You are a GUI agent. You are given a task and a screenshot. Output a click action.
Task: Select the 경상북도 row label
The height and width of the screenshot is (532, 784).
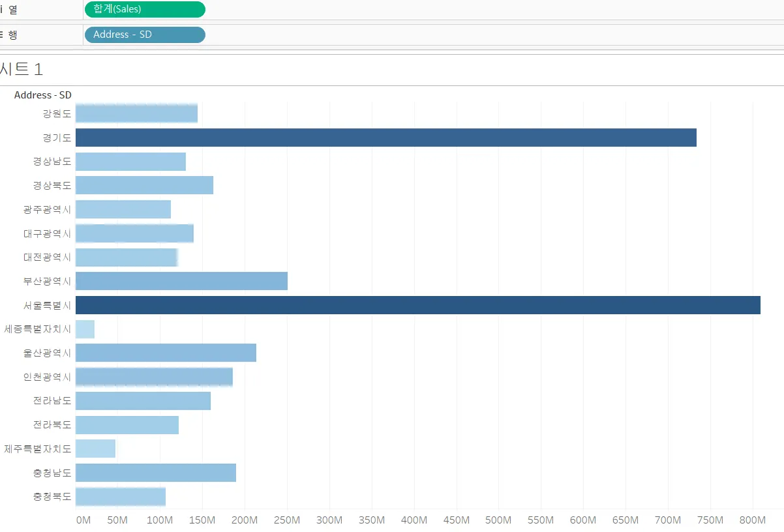click(x=52, y=185)
